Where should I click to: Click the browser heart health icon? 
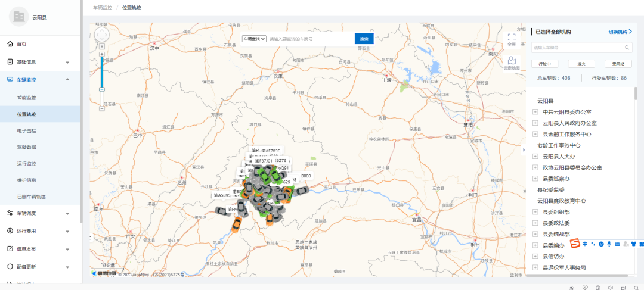pyautogui.click(x=586, y=288)
